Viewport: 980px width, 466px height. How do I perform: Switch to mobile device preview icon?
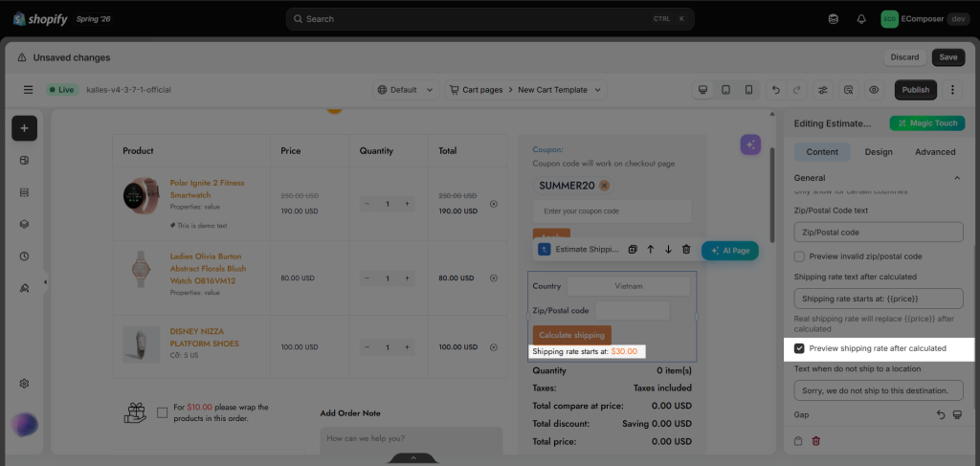pyautogui.click(x=748, y=90)
